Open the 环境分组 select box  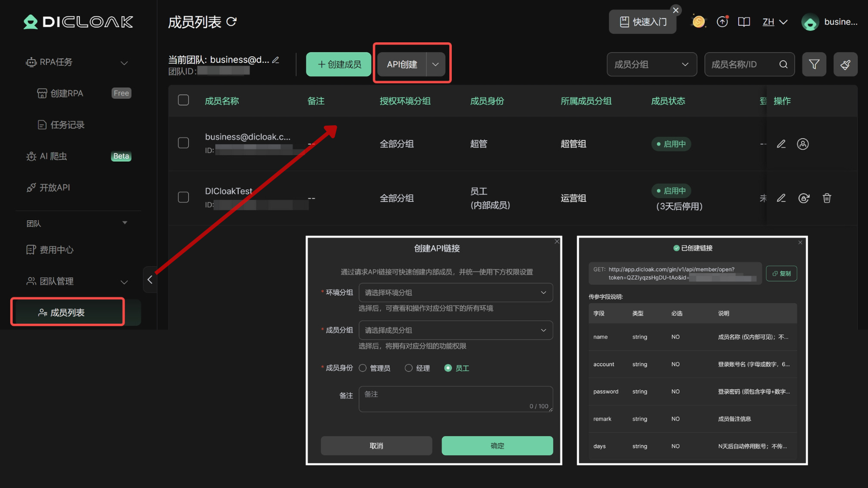pyautogui.click(x=456, y=293)
